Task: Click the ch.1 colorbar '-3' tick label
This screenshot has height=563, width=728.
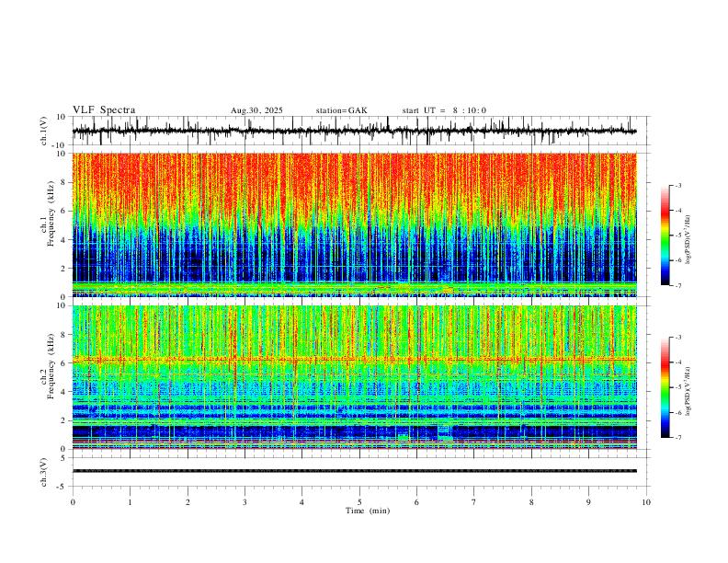Action: 677,185
